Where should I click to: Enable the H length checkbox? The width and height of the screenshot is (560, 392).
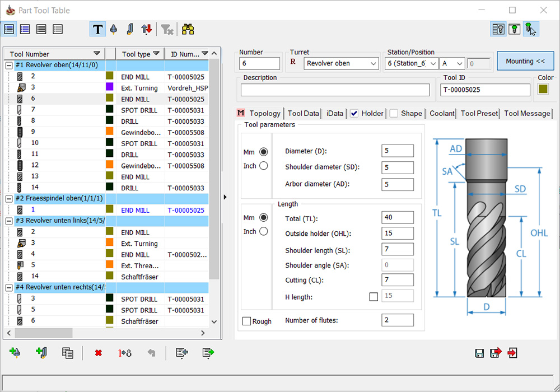[x=374, y=297]
